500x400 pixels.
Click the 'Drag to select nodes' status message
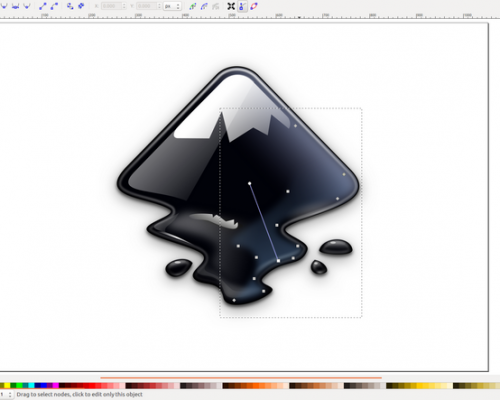pyautogui.click(x=79, y=394)
